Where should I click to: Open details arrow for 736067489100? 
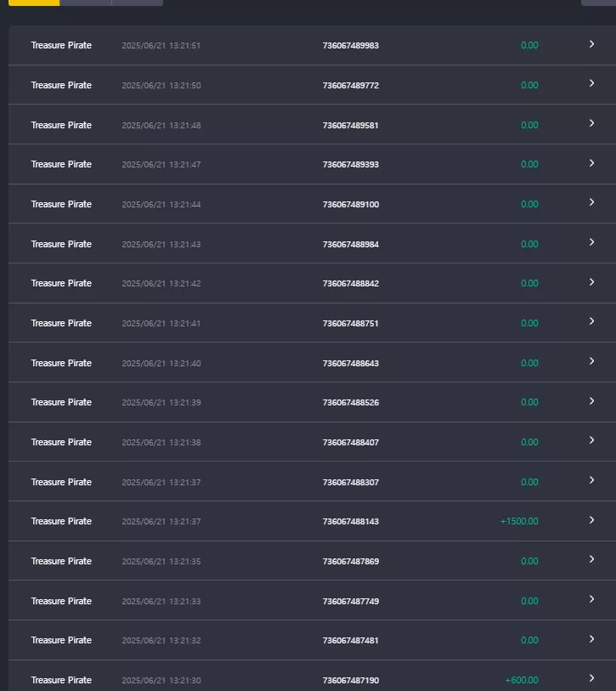click(591, 202)
